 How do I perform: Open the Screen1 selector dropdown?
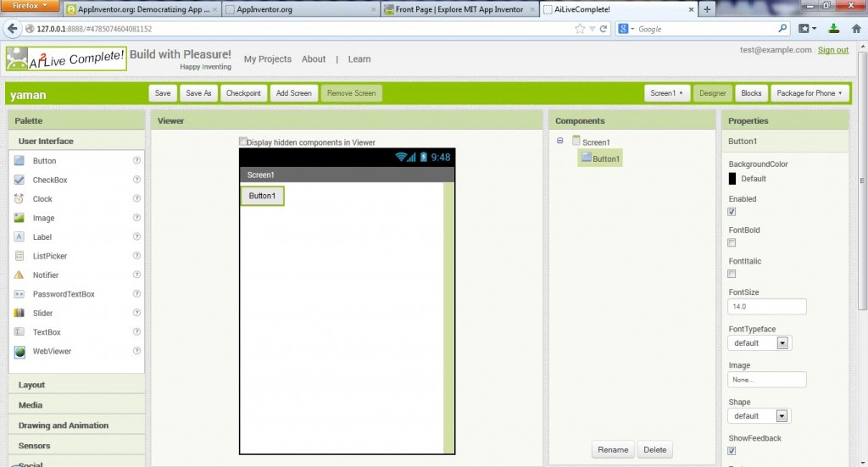(666, 93)
